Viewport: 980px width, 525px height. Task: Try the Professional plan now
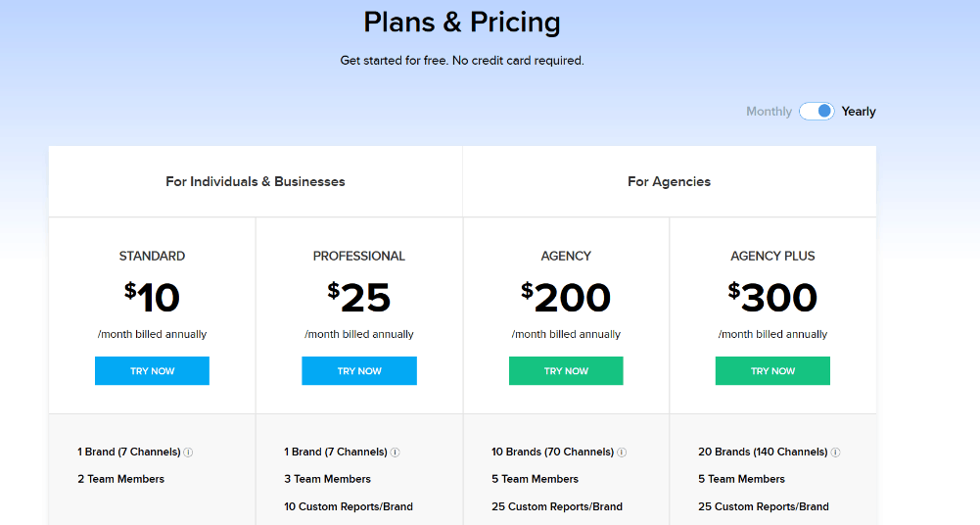click(359, 370)
